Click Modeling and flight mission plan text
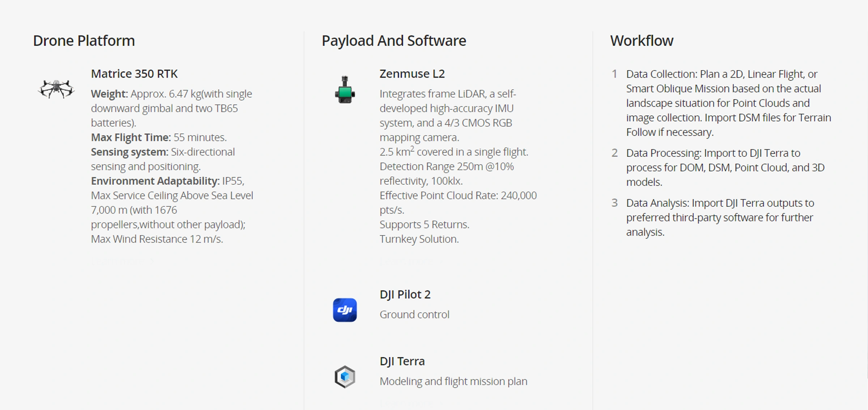The width and height of the screenshot is (868, 410). (453, 381)
